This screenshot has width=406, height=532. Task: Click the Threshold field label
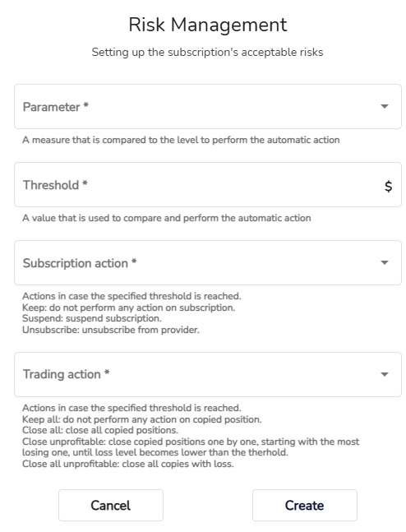(x=55, y=185)
